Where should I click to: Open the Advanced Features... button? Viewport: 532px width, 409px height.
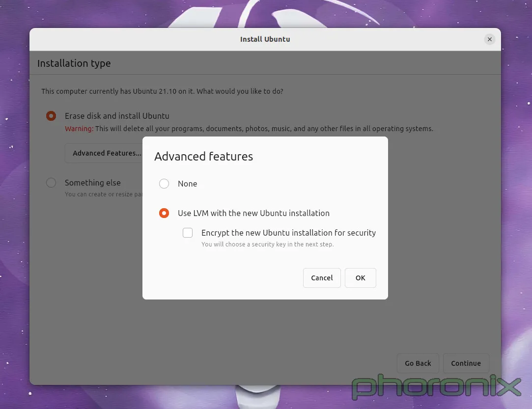(x=104, y=153)
